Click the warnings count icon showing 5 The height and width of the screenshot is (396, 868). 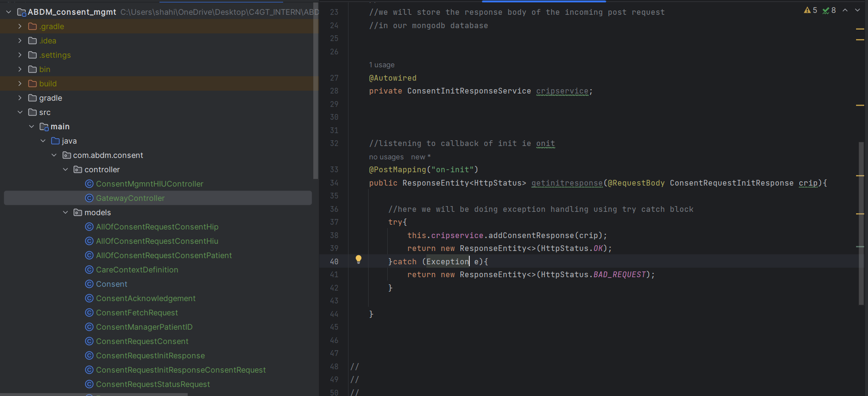tap(810, 10)
